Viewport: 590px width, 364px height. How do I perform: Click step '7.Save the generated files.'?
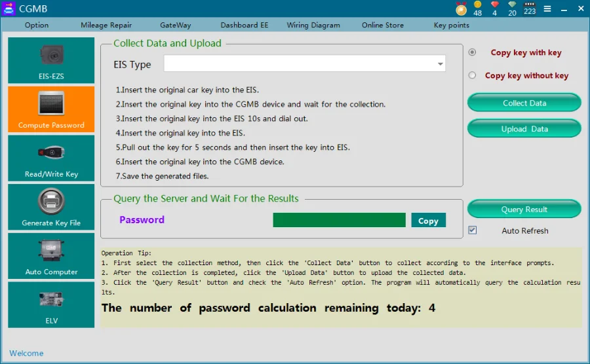pyautogui.click(x=162, y=176)
